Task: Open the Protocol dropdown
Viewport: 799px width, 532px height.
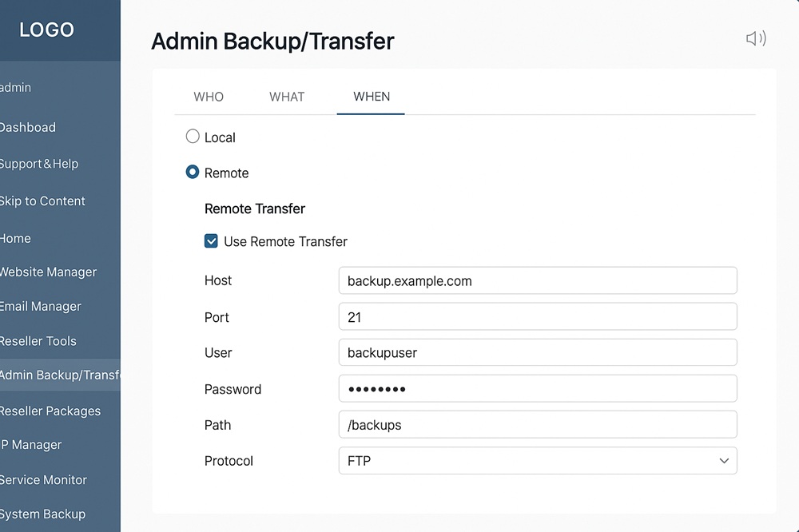Action: [537, 461]
